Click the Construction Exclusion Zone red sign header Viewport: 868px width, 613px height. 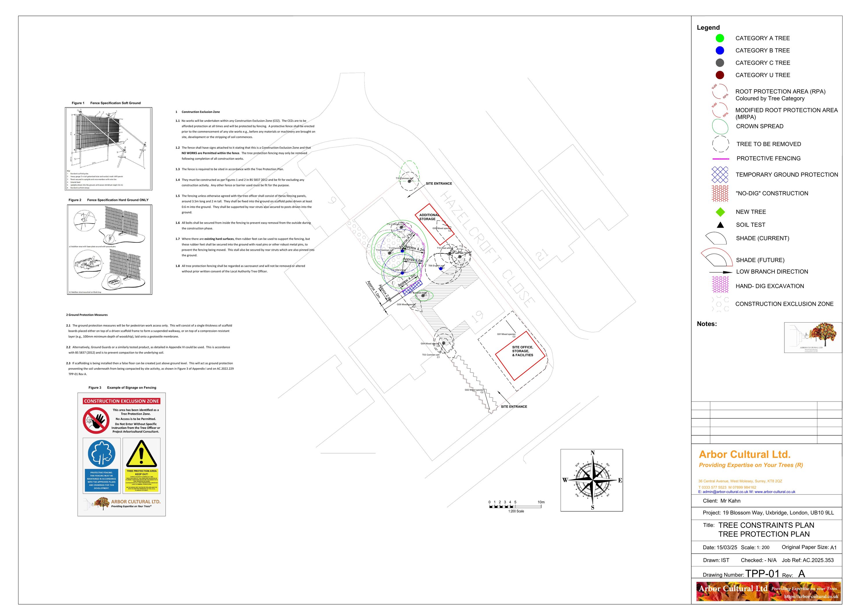point(121,401)
